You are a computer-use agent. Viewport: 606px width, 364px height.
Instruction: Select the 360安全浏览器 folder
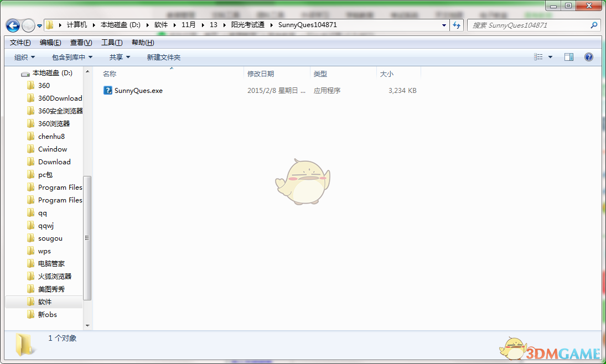(x=60, y=111)
